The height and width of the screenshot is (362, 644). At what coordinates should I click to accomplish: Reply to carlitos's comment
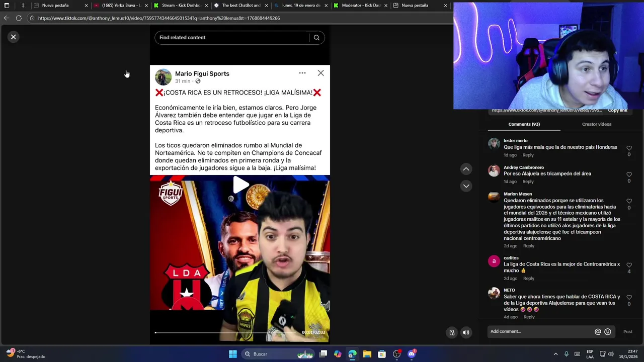(x=528, y=279)
